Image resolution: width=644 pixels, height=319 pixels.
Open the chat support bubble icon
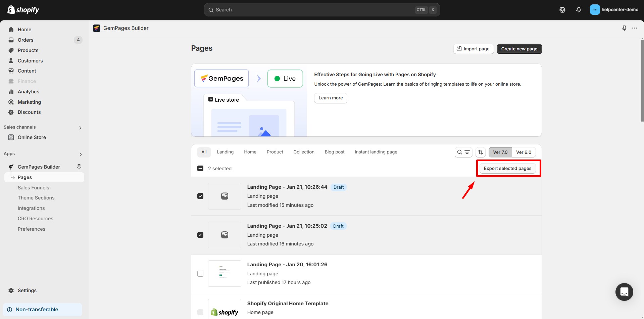pyautogui.click(x=624, y=292)
